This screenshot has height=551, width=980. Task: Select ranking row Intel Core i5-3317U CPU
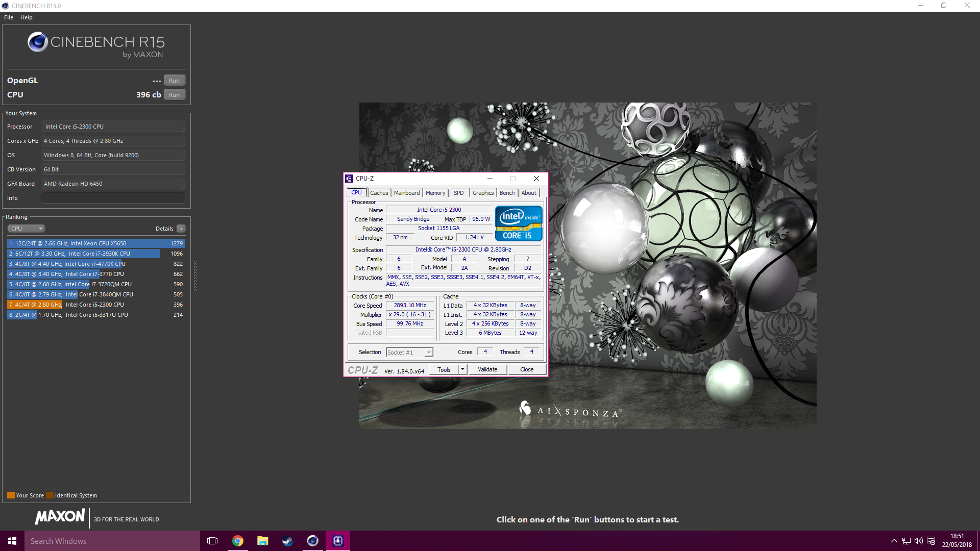(96, 315)
